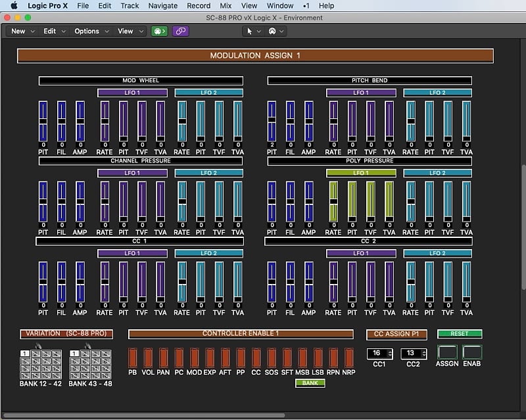Click the Channel Pressure FIL fader
Viewport: 526px width, 420px height.
(x=62, y=202)
